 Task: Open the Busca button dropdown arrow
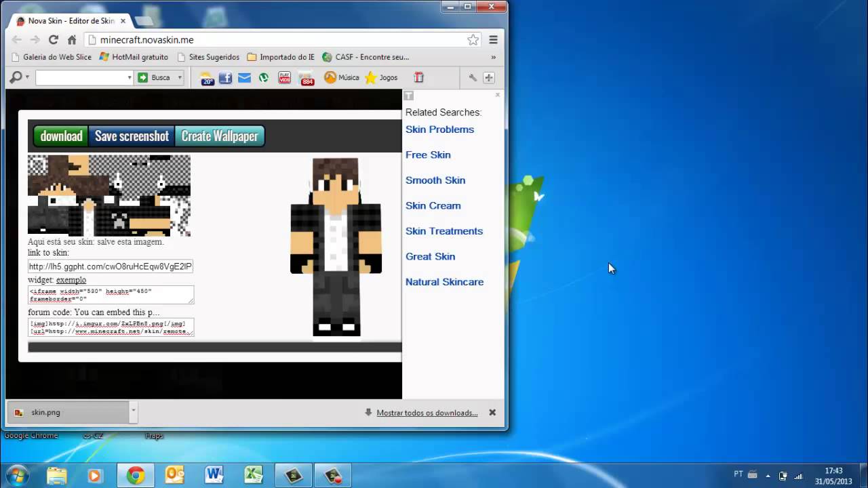pos(179,78)
